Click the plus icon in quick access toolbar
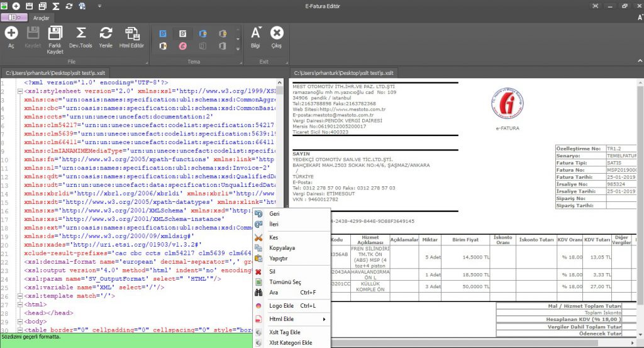 16,6
